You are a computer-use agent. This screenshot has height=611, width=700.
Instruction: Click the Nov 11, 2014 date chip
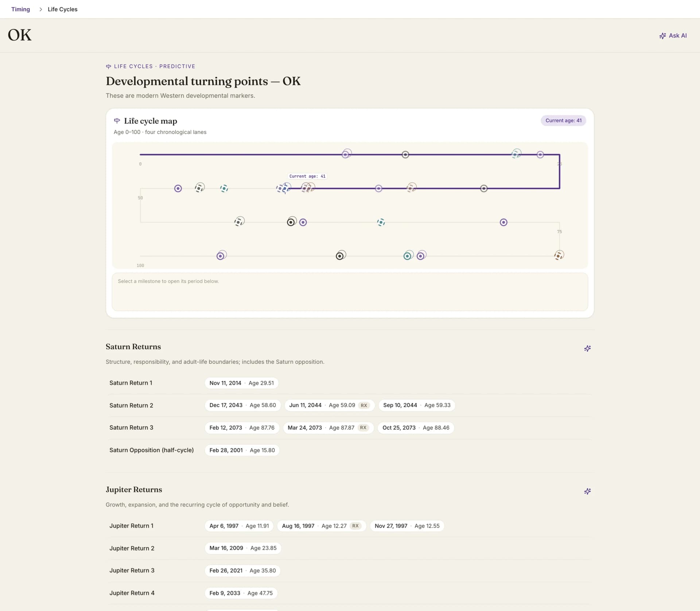[x=241, y=383]
